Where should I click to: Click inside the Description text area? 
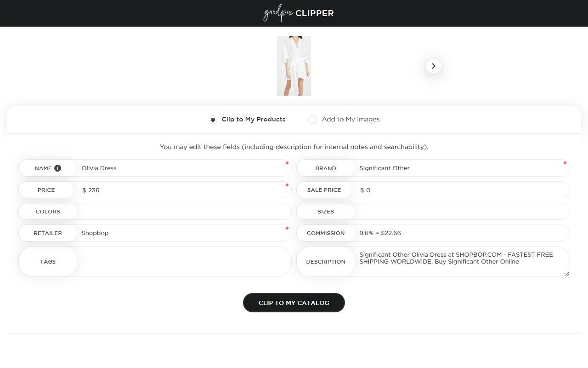pos(459,267)
